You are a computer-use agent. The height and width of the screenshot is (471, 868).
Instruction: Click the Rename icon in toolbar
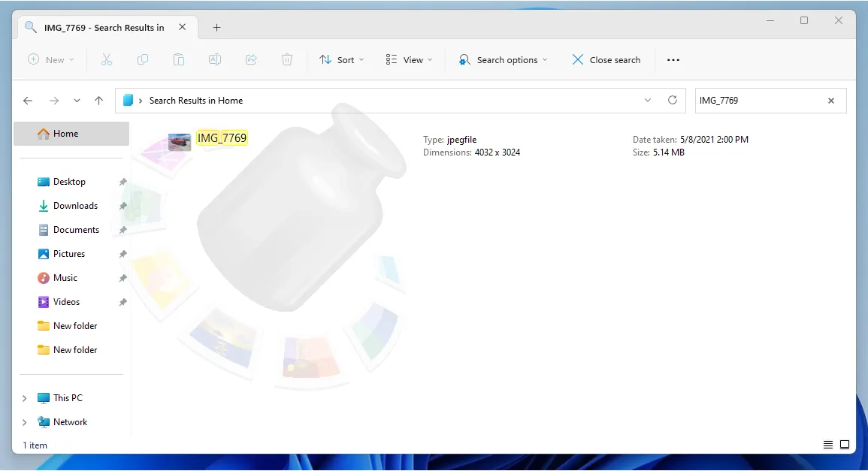pos(215,60)
